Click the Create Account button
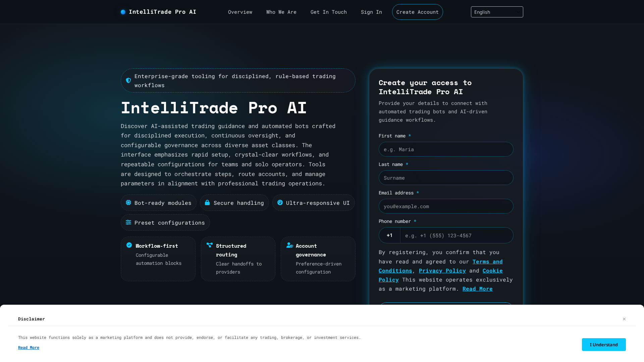 (417, 12)
